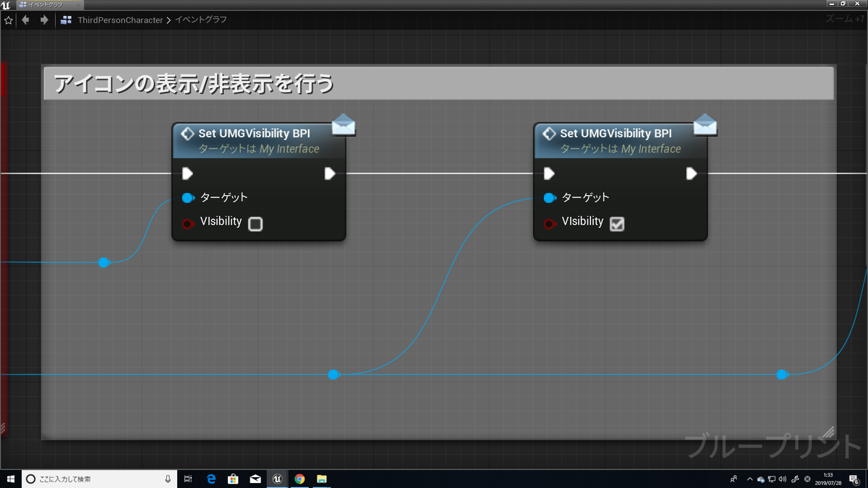The image size is (868, 488).
Task: Go forward with the right arrow navigation button
Action: tap(44, 20)
